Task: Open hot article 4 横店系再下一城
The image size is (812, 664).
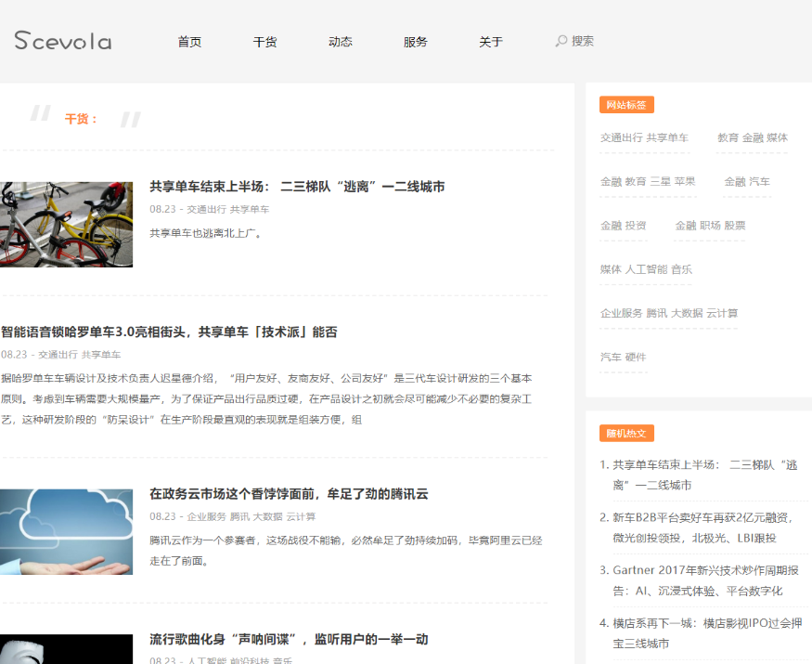Action: pos(707,633)
